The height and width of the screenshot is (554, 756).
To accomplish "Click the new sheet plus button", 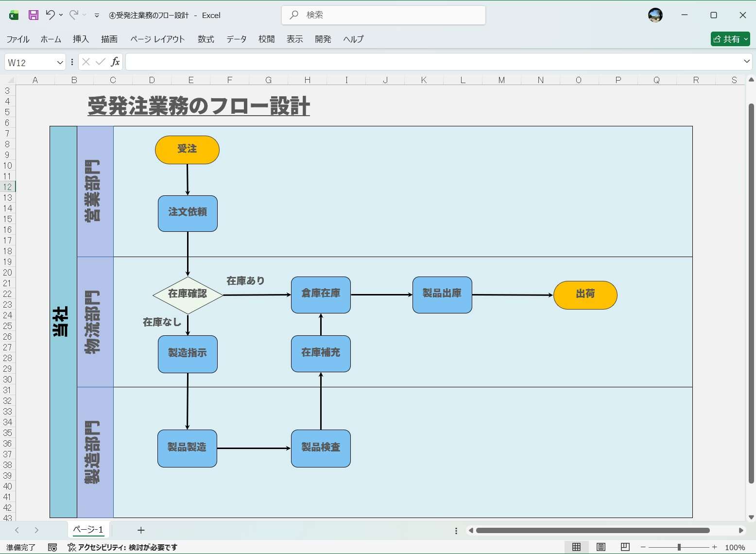I will [x=141, y=530].
